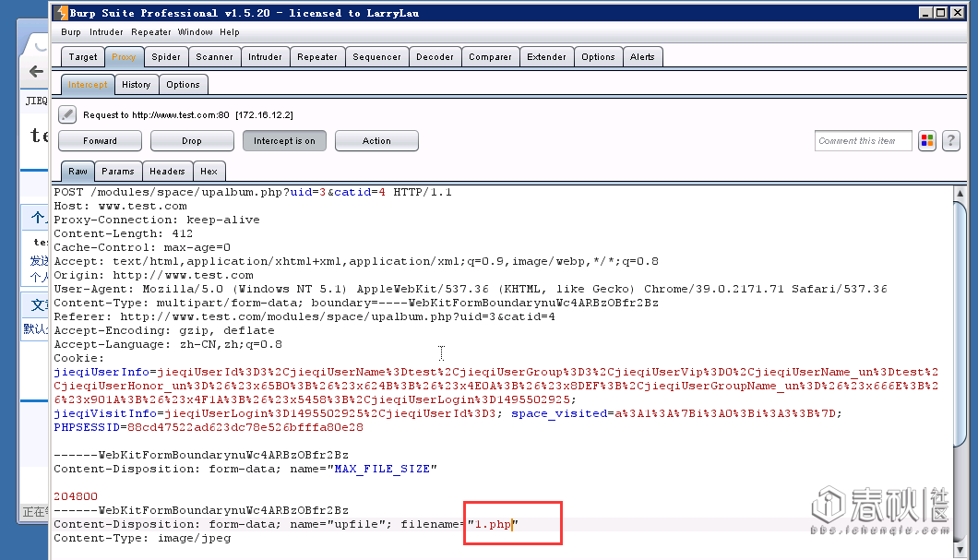The width and height of the screenshot is (978, 560).
Task: Open the main Options tab
Action: [598, 57]
